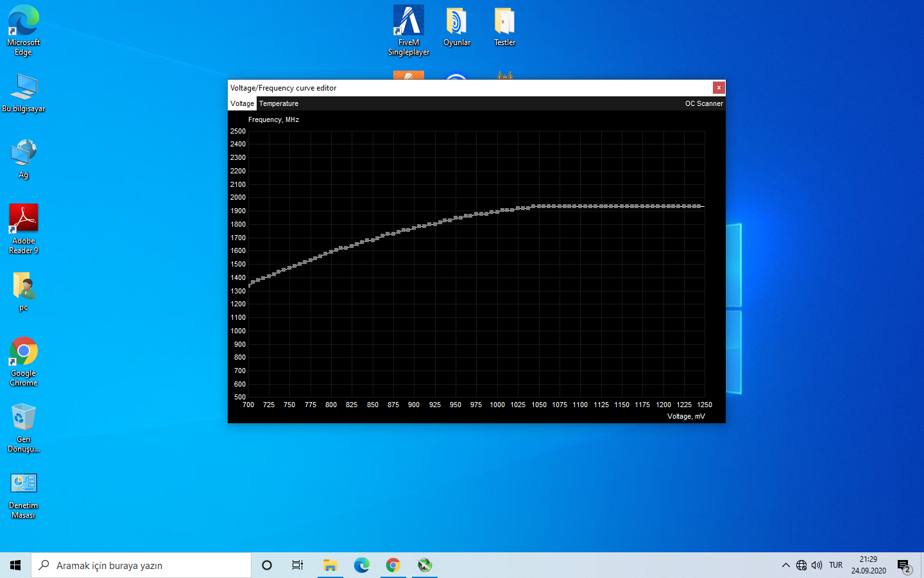Viewport: 924px width, 578px height.
Task: Launch the OC Scanner
Action: [704, 103]
